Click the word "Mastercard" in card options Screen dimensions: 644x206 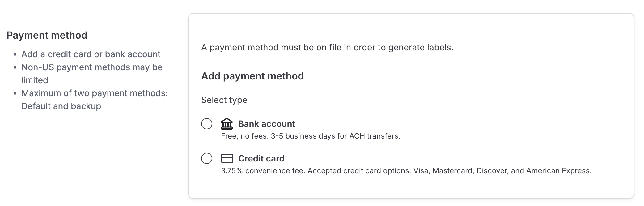coord(452,171)
